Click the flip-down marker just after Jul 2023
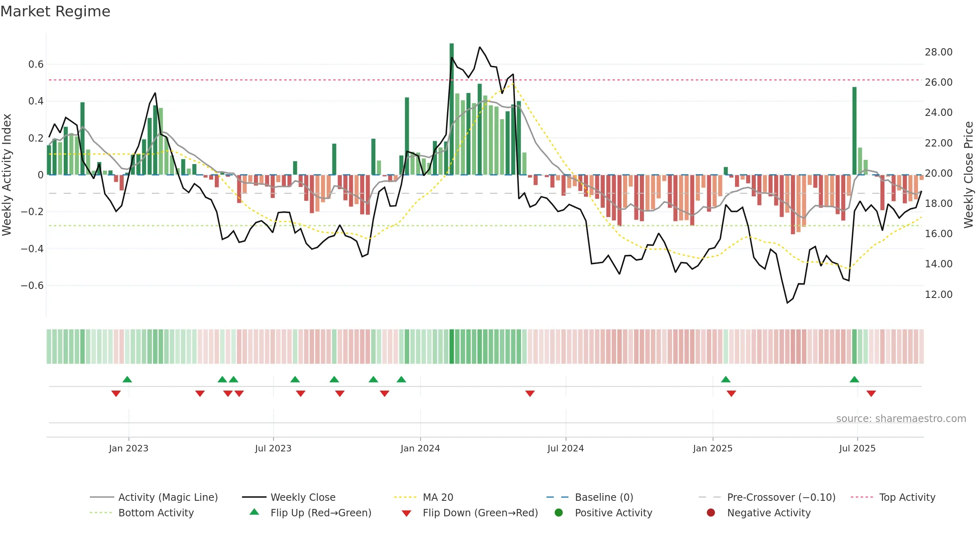The image size is (980, 551). pyautogui.click(x=301, y=393)
